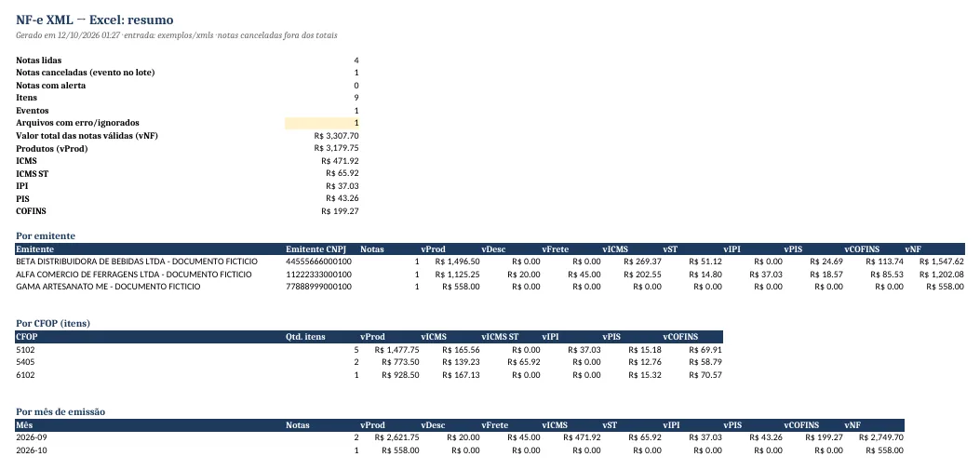Select the Produtos value 'R$ 3,179.75'
Image resolution: width=980 pixels, height=470 pixels.
(x=336, y=149)
